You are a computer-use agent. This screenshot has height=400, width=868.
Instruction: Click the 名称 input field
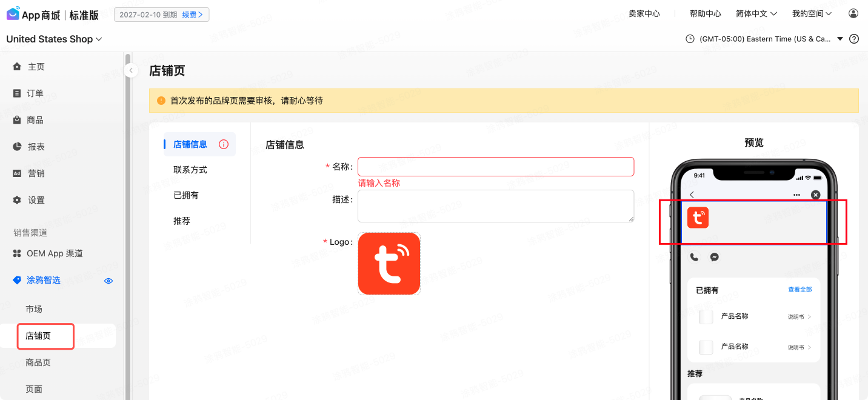(496, 167)
